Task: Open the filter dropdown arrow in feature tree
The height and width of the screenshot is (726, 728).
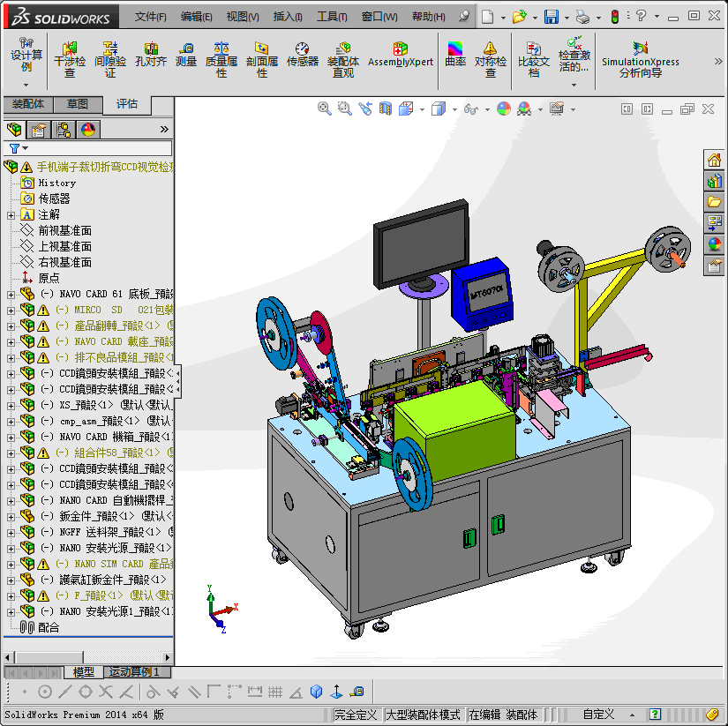Action: (26, 148)
